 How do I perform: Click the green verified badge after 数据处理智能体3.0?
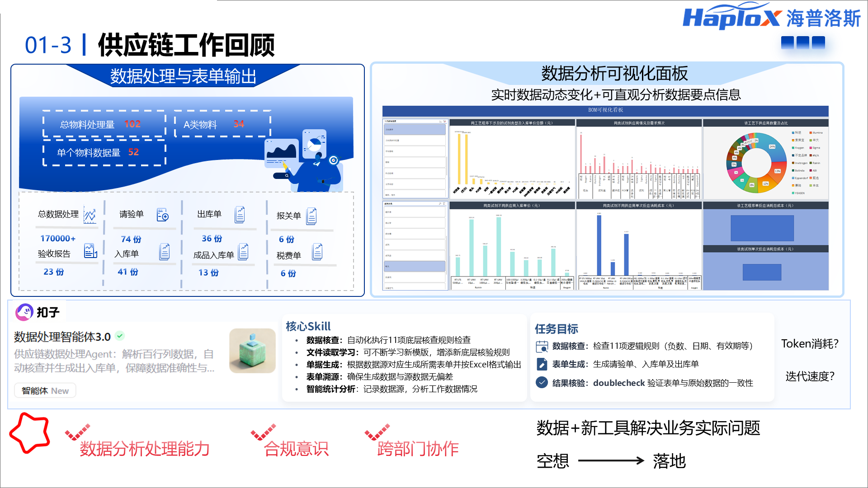(x=120, y=336)
